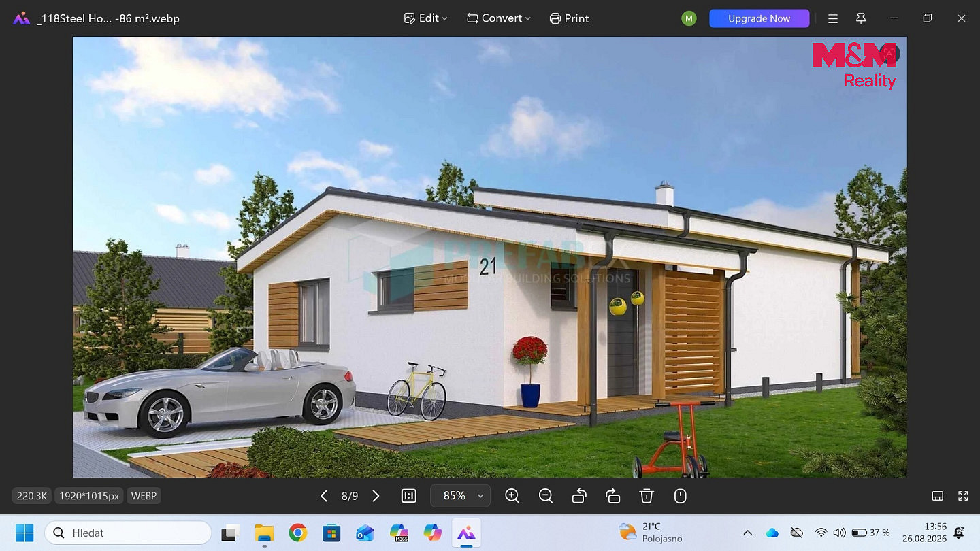Open File Explorer from the taskbar

point(264,533)
